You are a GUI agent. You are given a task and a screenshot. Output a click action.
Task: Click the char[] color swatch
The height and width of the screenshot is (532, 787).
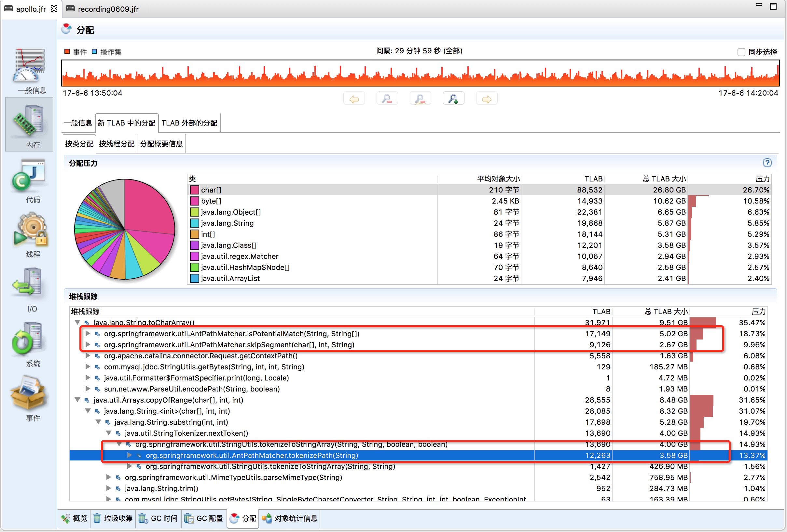pyautogui.click(x=194, y=190)
